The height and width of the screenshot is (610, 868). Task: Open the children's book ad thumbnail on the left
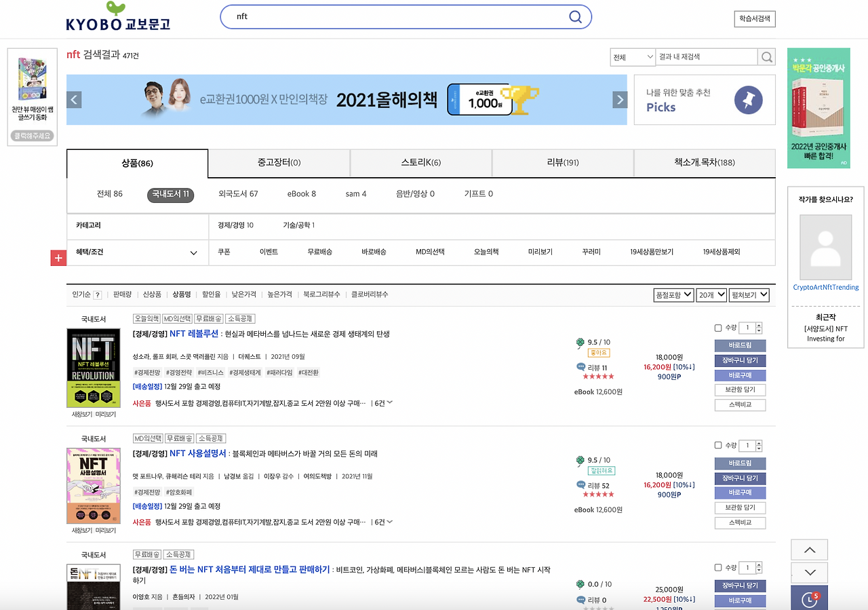click(33, 79)
